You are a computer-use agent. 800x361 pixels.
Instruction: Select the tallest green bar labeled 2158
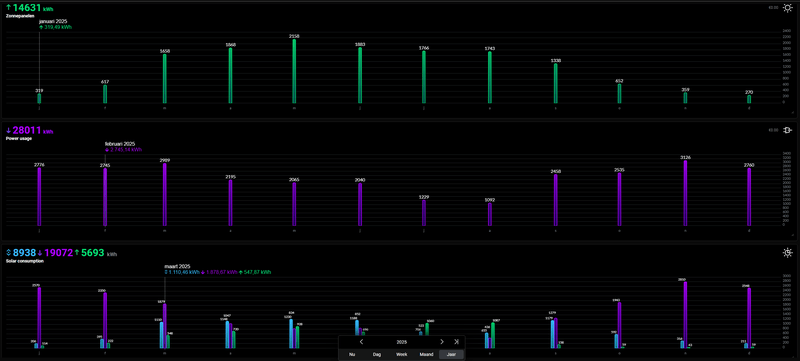coord(294,71)
